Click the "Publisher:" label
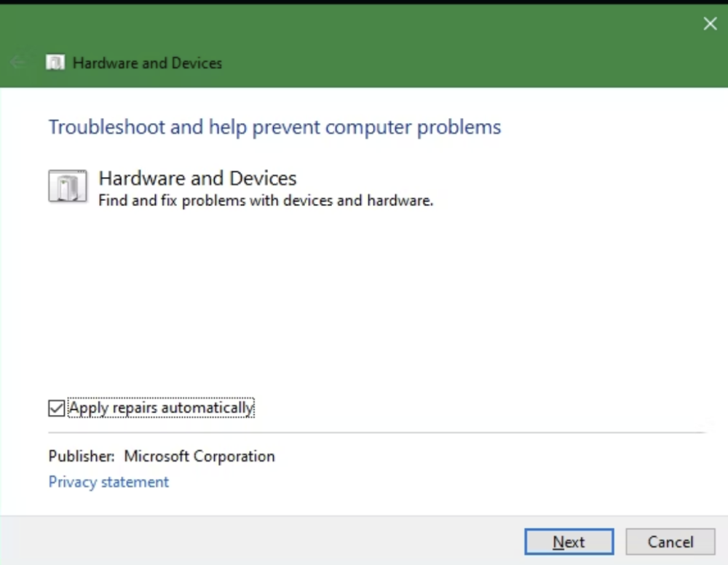Image resolution: width=728 pixels, height=565 pixels. (82, 457)
